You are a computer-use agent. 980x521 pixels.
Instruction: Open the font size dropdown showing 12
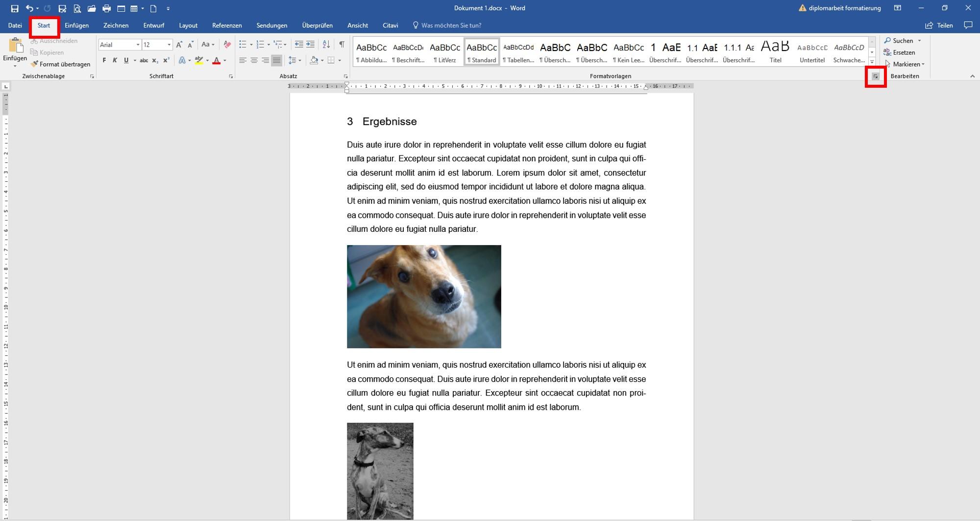click(x=169, y=45)
